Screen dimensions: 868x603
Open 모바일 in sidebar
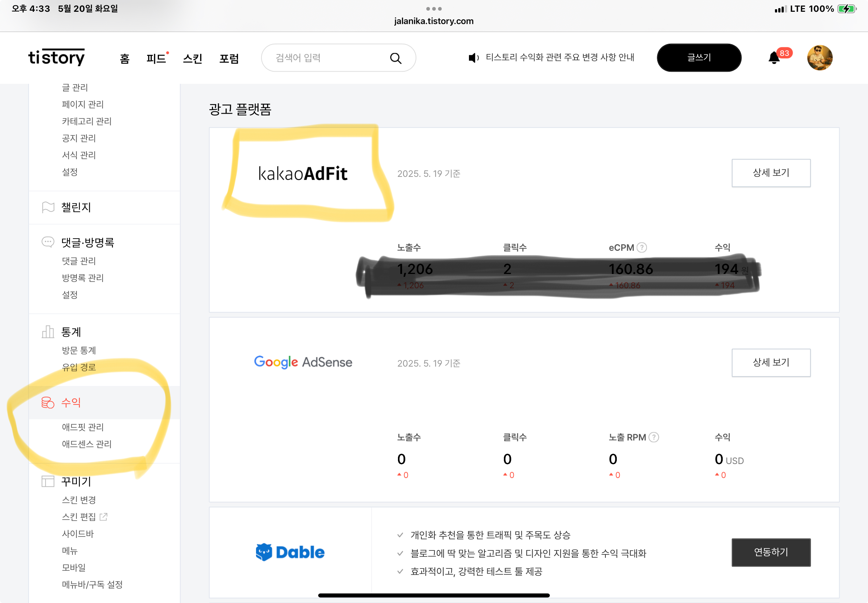click(74, 567)
